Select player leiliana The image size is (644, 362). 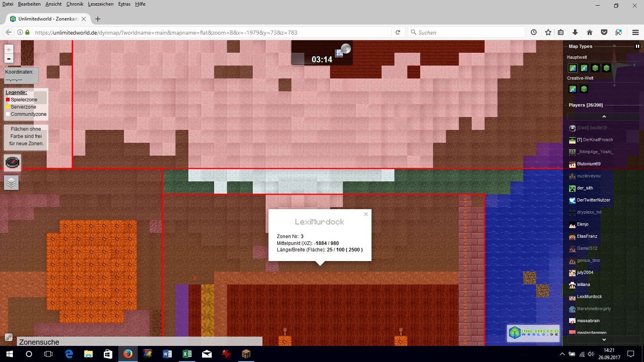[x=583, y=284]
